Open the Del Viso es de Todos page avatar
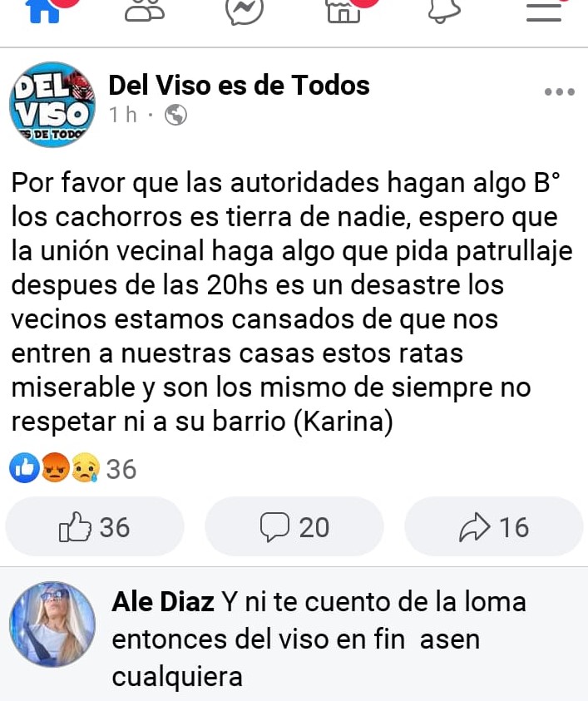Image resolution: width=588 pixels, height=701 pixels. 52,104
